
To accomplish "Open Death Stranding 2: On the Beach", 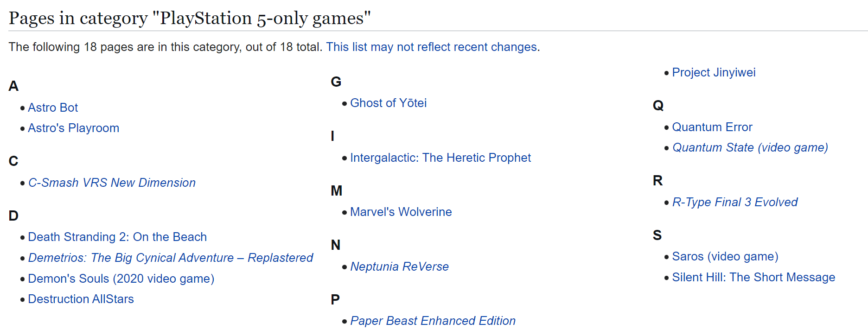I will click(117, 237).
